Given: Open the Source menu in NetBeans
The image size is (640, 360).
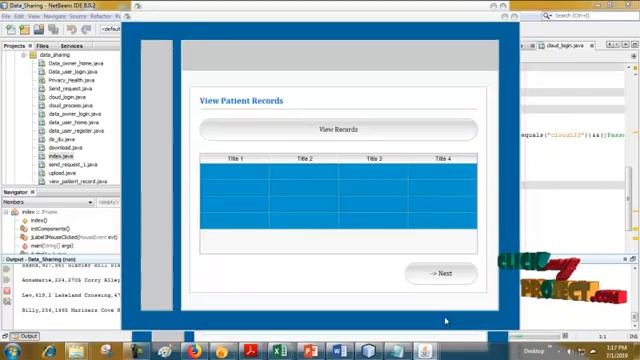Looking at the screenshot, I should (x=78, y=16).
